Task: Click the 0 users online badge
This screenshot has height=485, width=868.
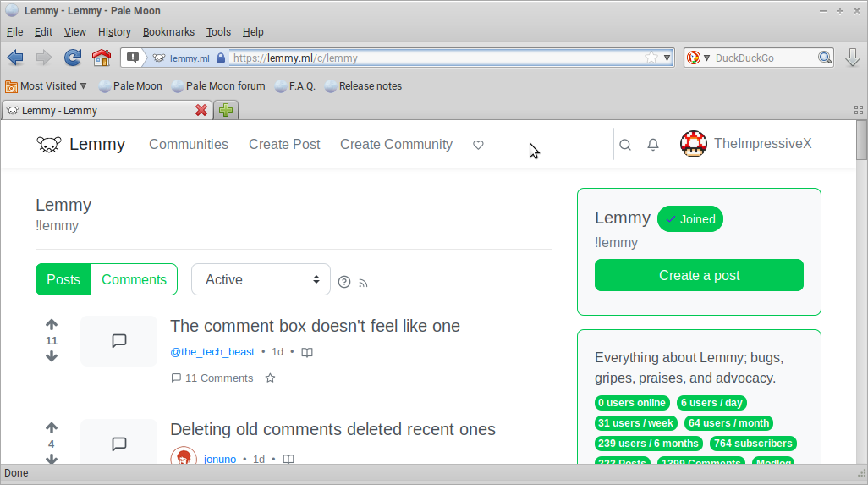Action: 632,403
